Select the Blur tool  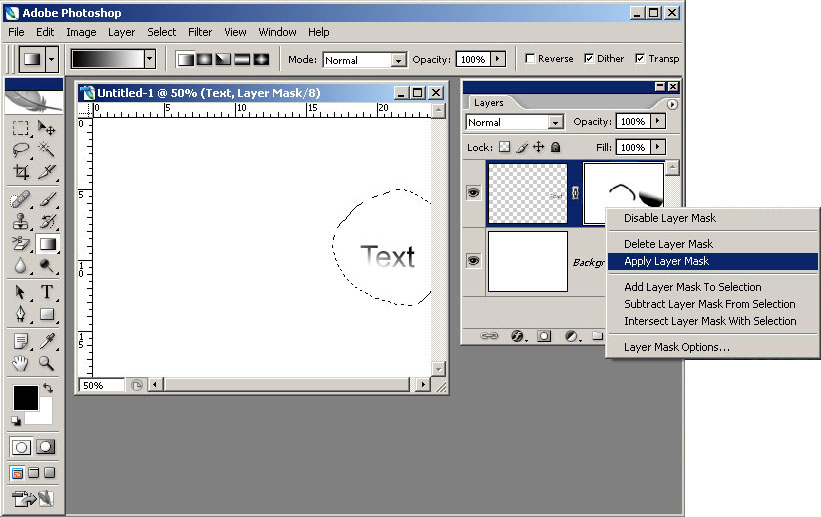(20, 266)
